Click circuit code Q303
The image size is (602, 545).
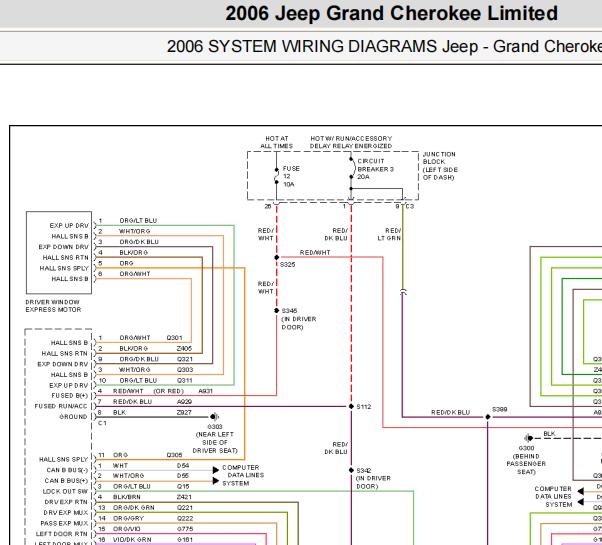[185, 370]
